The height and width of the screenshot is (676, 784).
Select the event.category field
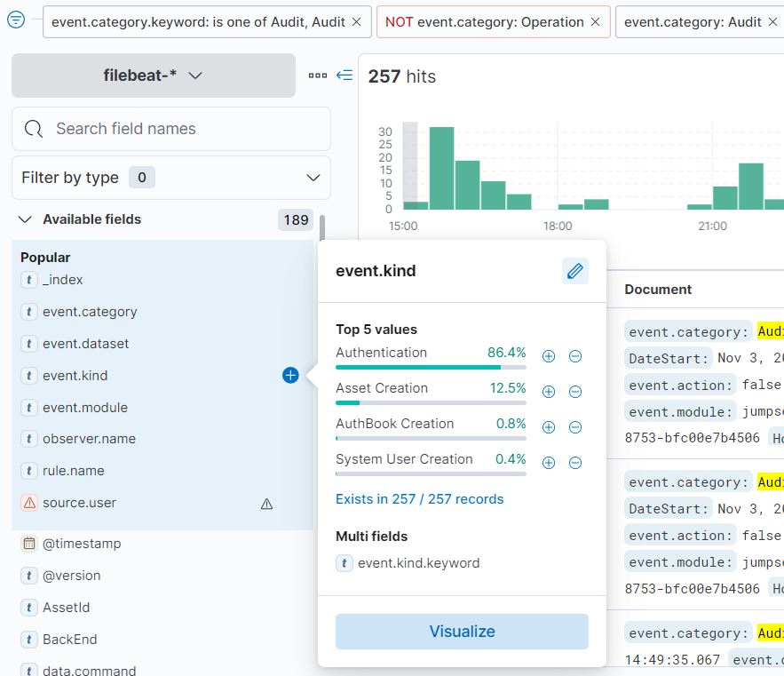90,312
